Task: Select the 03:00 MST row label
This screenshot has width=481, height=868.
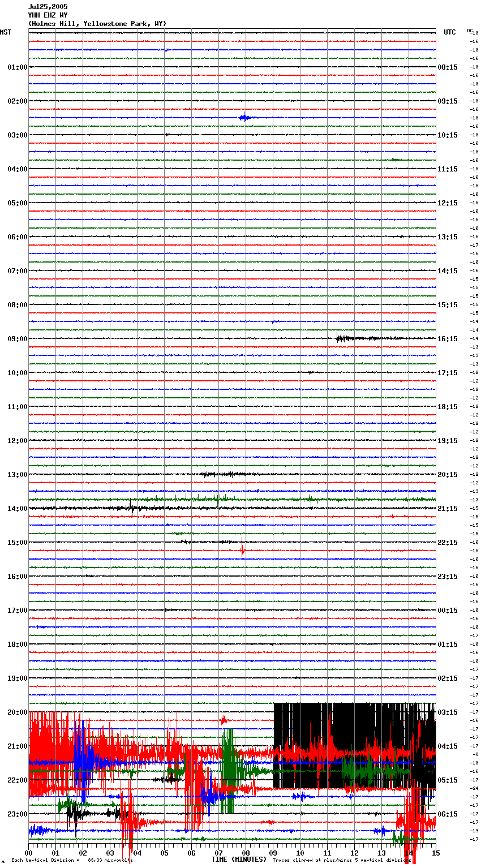Action: coord(17,135)
